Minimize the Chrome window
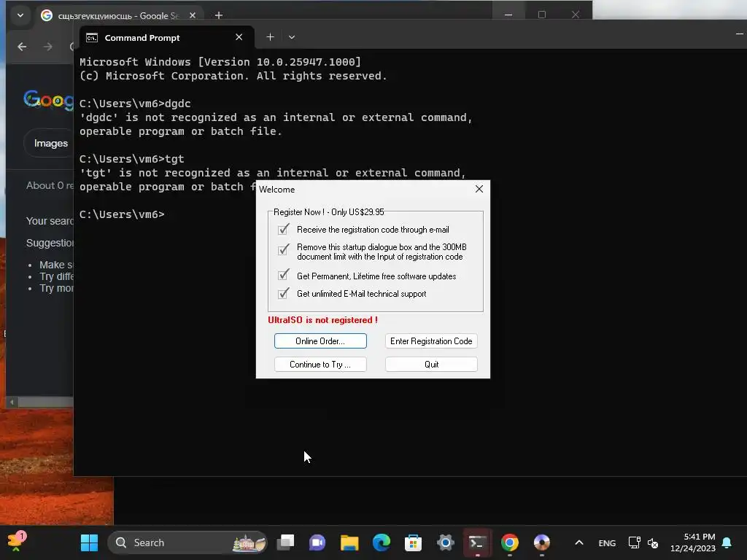Image resolution: width=747 pixels, height=560 pixels. point(508,15)
